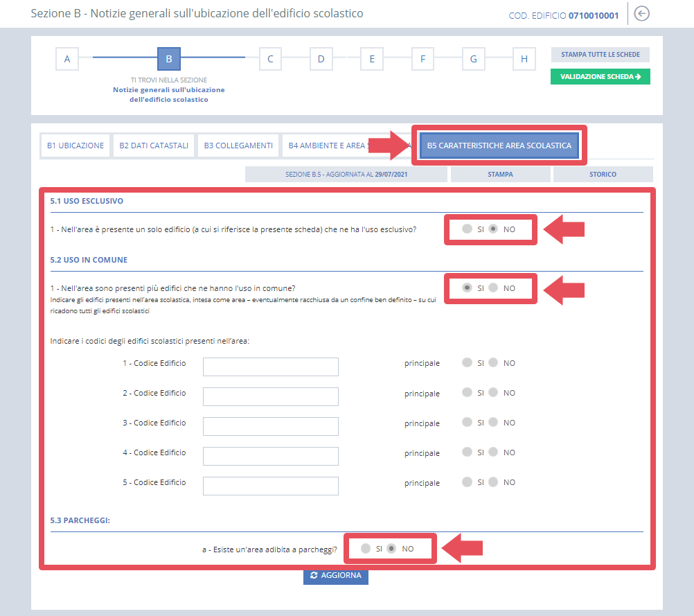The image size is (694, 616).
Task: Navigate to section G in the stepper
Action: [473, 59]
